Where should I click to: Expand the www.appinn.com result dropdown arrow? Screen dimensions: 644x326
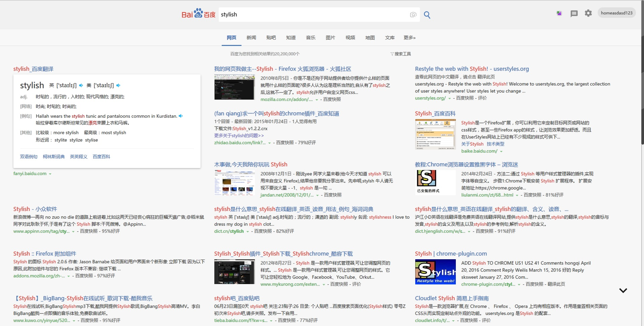click(73, 232)
